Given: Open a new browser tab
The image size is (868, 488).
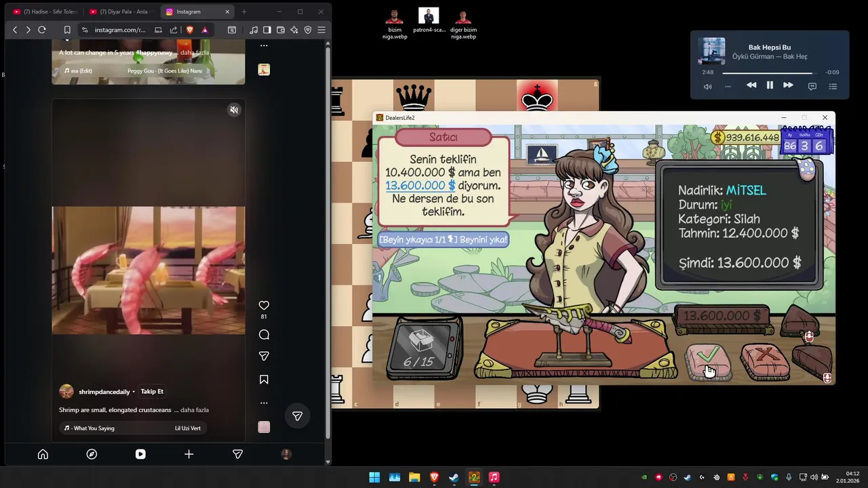Looking at the screenshot, I should pos(244,12).
